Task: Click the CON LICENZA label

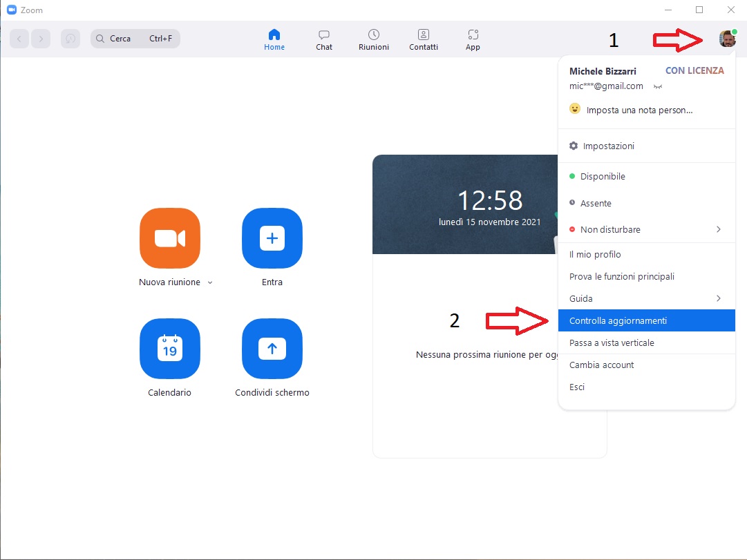Action: [694, 70]
